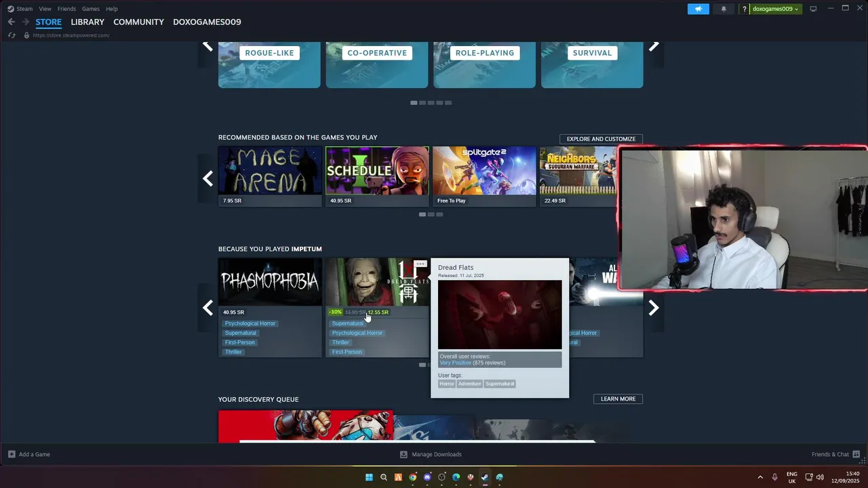
Task: Click the Dread Flats popup screenshot
Action: point(500,315)
